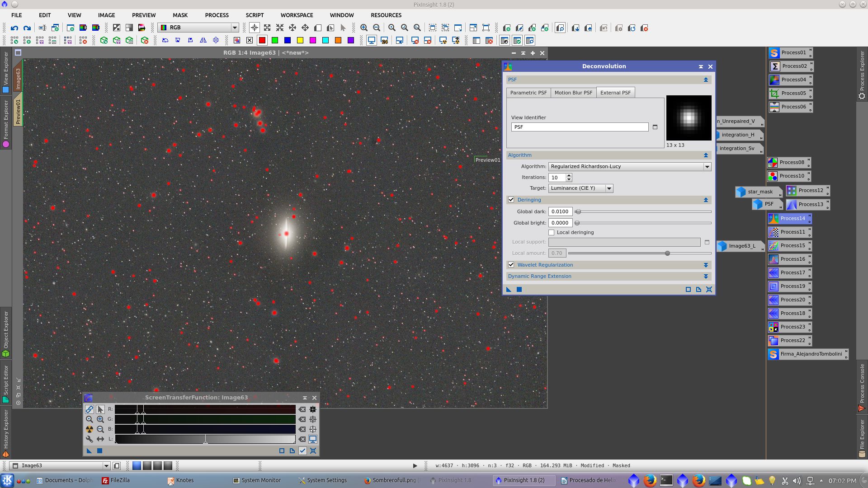Open the History Explorer side tab
868x488 pixels.
[6, 434]
